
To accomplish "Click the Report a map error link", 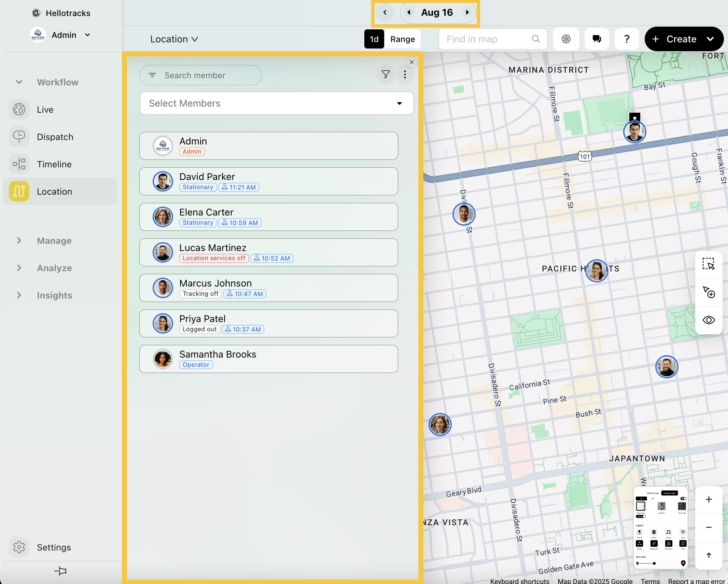I will click(697, 581).
